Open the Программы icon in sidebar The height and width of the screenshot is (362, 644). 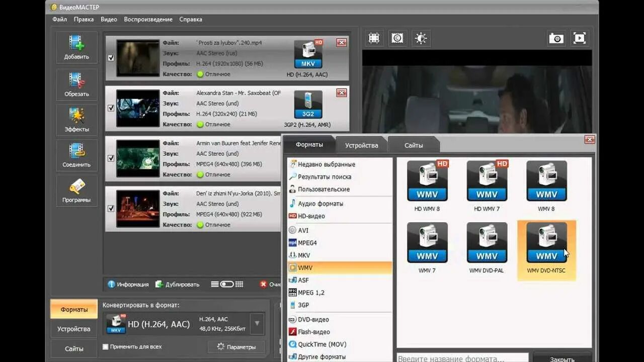tap(76, 190)
